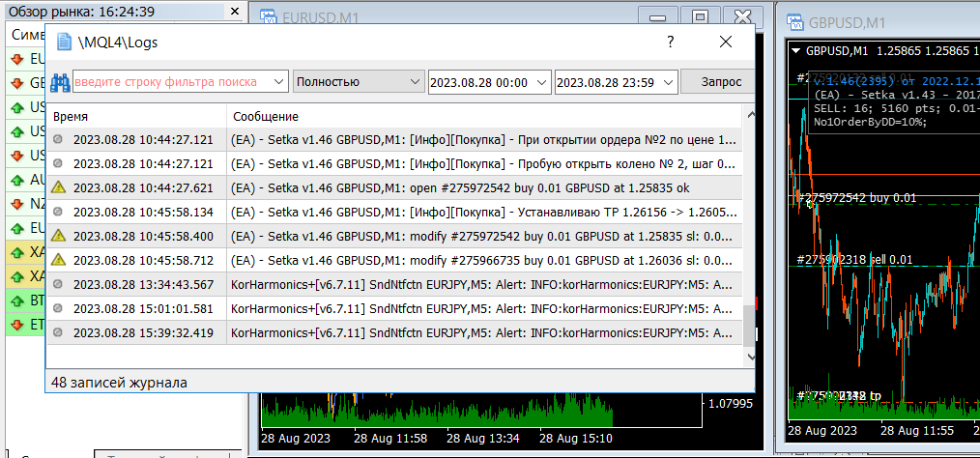The width and height of the screenshot is (980, 458).
Task: Select message 'Устанавливаю ТР 1.26156'
Action: tap(484, 212)
